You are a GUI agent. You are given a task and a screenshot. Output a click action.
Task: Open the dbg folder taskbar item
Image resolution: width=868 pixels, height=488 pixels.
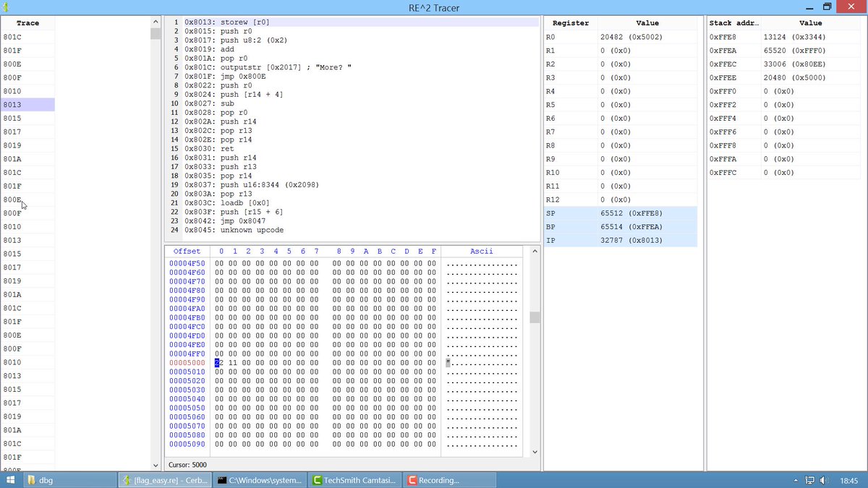pyautogui.click(x=69, y=480)
